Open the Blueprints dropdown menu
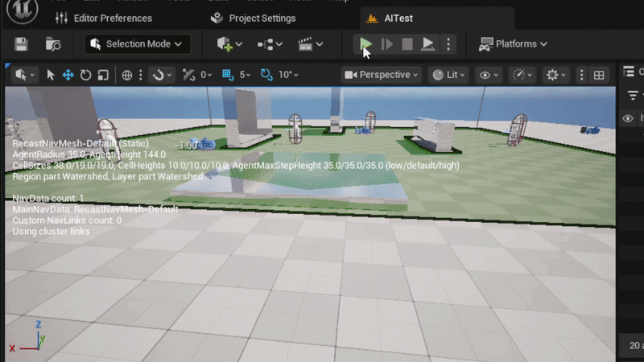The height and width of the screenshot is (362, 644). [x=270, y=44]
